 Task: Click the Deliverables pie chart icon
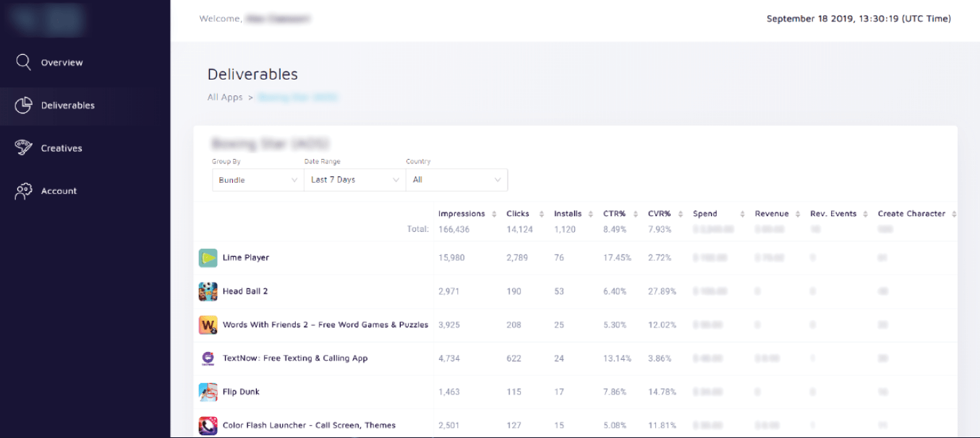tap(24, 106)
